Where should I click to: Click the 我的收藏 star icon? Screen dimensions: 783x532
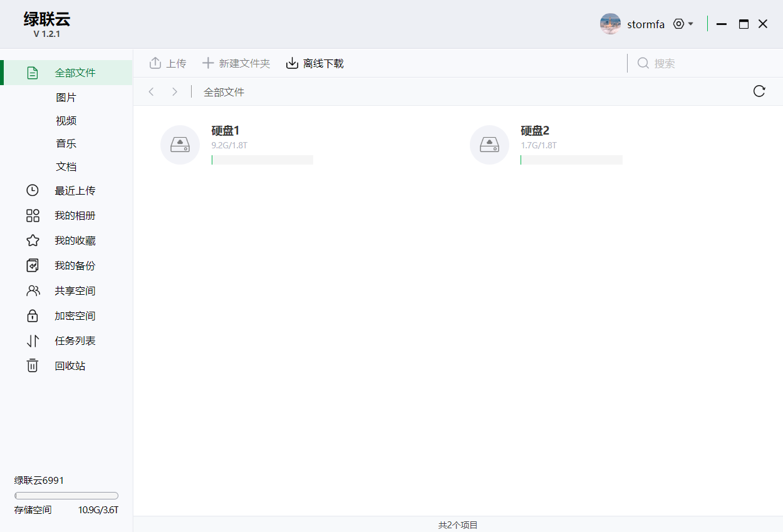(x=33, y=240)
